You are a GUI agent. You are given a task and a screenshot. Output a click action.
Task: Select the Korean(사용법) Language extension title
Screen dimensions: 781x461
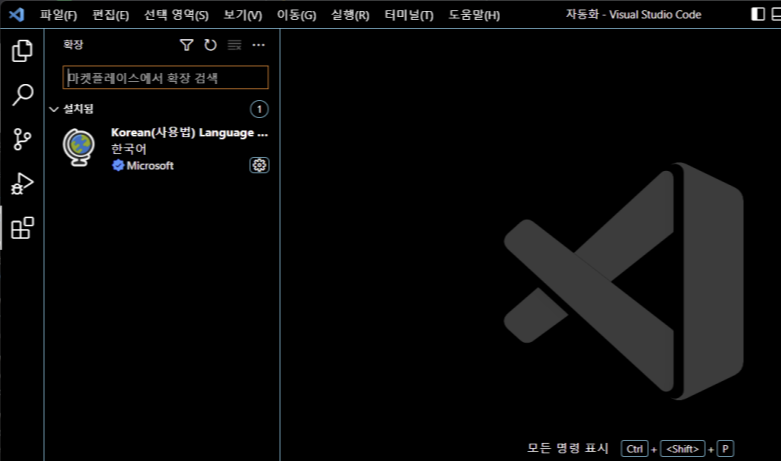pos(189,133)
